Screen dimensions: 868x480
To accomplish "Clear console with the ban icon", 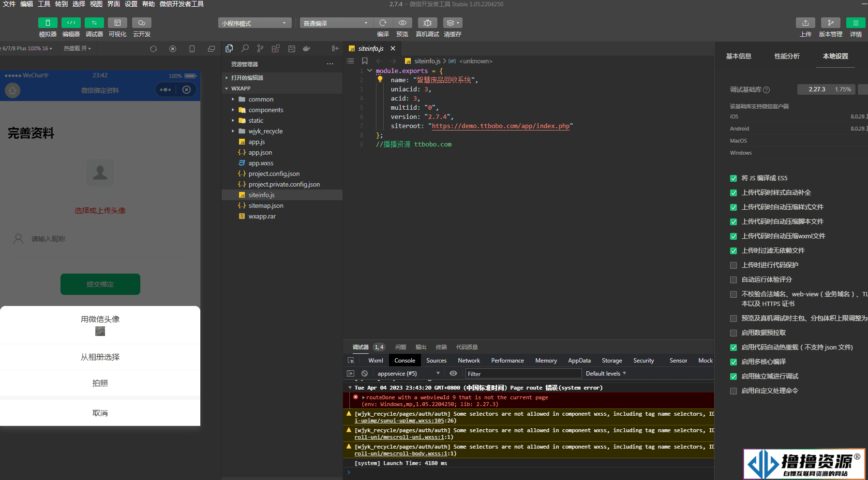I will (x=364, y=374).
